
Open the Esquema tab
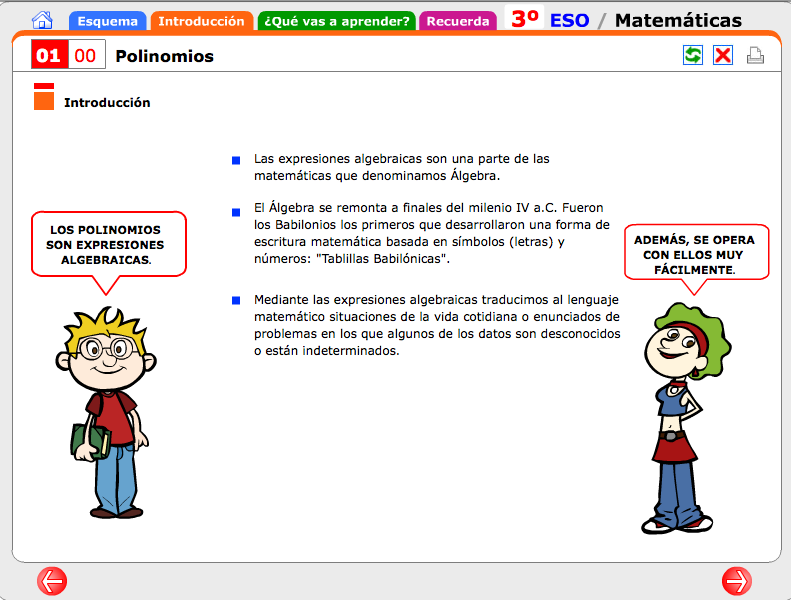pyautogui.click(x=107, y=21)
